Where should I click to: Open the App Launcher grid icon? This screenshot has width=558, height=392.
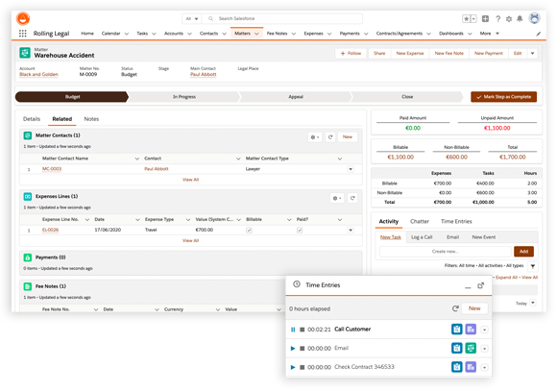coord(23,34)
